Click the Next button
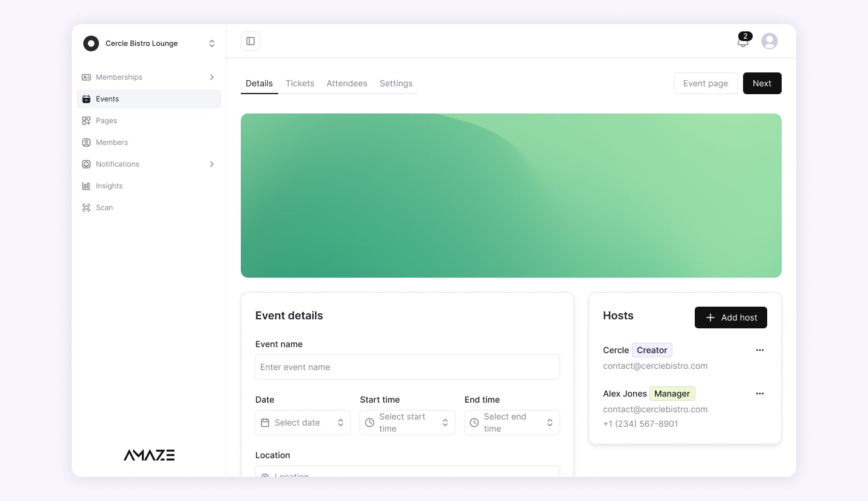The image size is (868, 501). pos(762,83)
